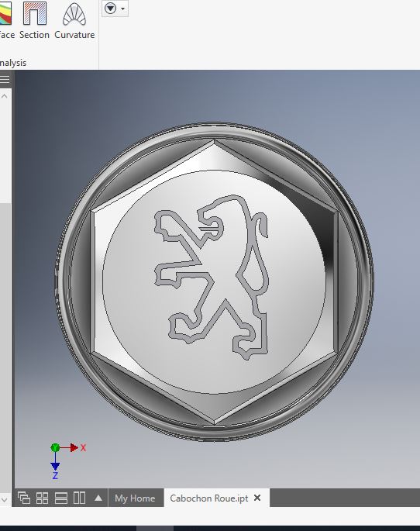Launch the Curvature analysis tool
This screenshot has height=531, width=420.
74,20
